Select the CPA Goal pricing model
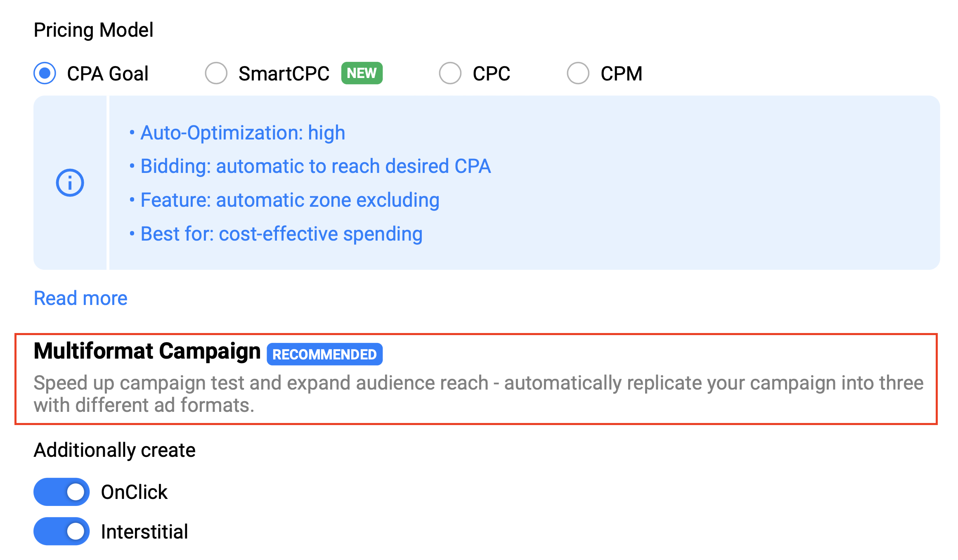The image size is (958, 560). pos(45,73)
